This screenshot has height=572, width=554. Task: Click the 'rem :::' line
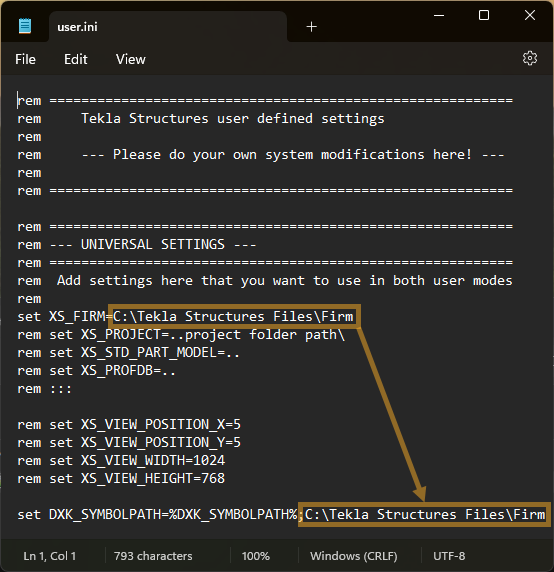pyautogui.click(x=44, y=389)
